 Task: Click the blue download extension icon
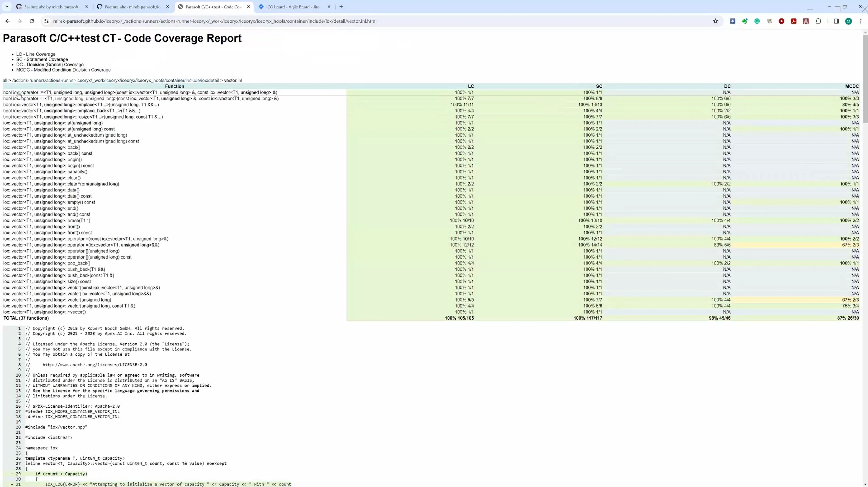[x=733, y=21]
